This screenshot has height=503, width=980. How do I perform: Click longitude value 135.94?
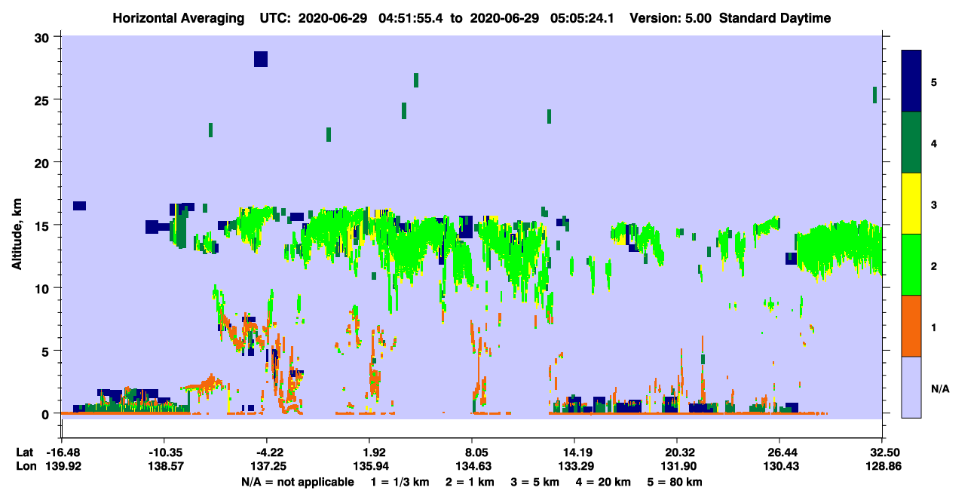tap(369, 467)
